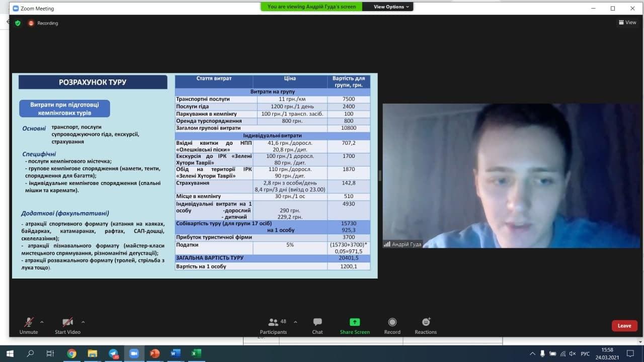The image size is (644, 362).
Task: Unmute the microphone
Action: pyautogui.click(x=29, y=325)
